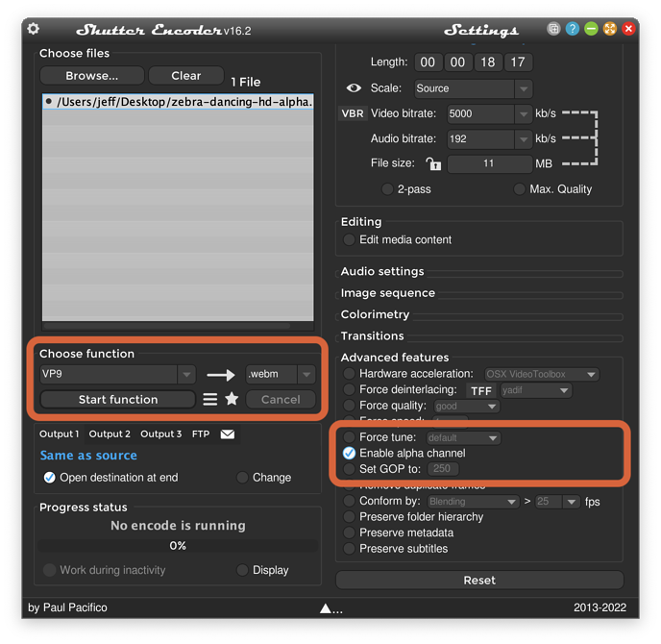This screenshot has width=661, height=644.
Task: Expand the Transitions section
Action: tap(372, 335)
